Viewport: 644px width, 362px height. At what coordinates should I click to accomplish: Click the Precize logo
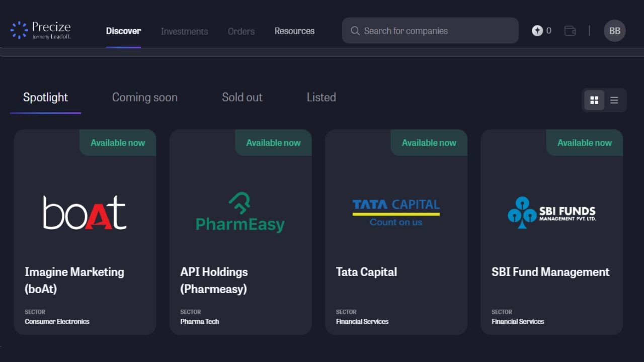tap(40, 30)
